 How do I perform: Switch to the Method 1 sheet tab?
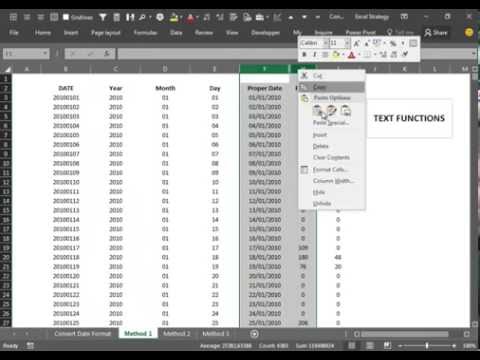[x=138, y=334]
